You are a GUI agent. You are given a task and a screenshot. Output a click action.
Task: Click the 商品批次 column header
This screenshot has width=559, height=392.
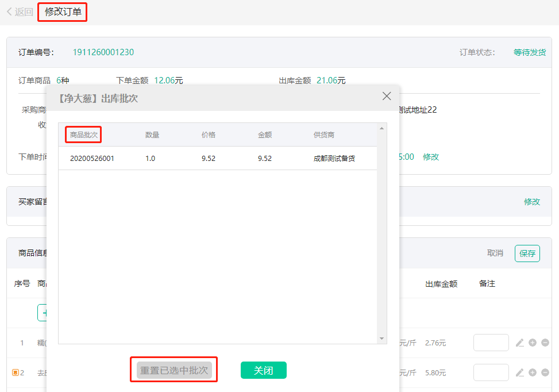click(83, 134)
